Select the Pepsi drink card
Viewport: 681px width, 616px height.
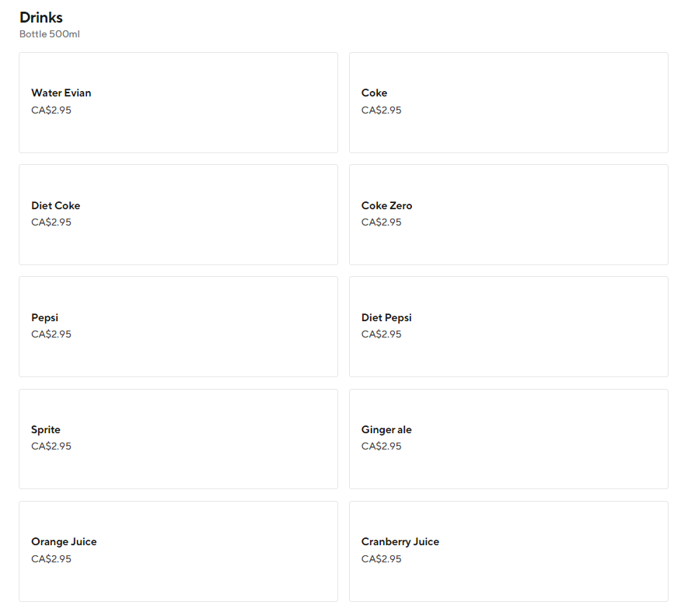tap(178, 326)
